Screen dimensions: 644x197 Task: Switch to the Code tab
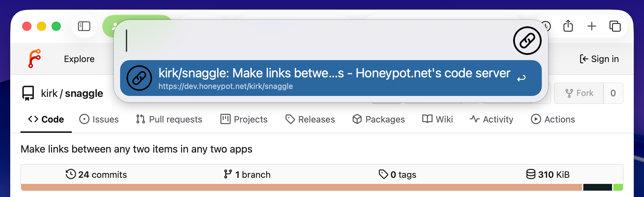pos(46,119)
